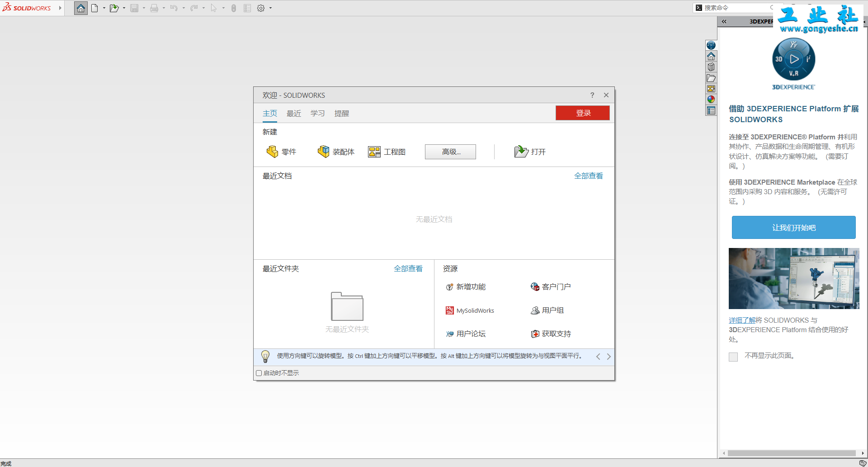
Task: Open Custom Properties tab in the task pane
Action: 711,110
